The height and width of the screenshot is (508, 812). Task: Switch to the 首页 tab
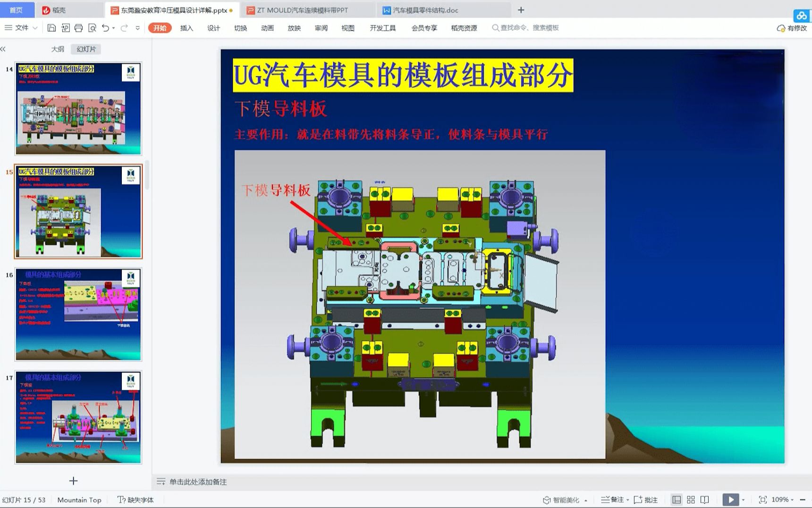(x=17, y=10)
